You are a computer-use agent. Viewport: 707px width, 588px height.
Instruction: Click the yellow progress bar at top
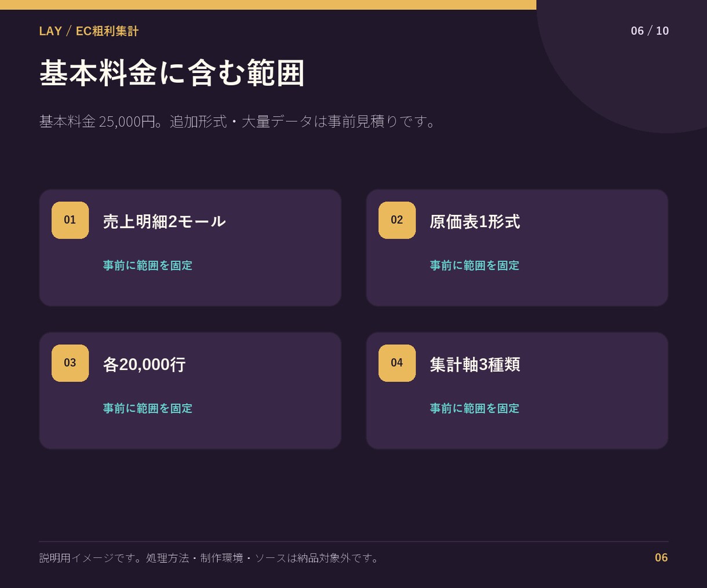point(268,5)
